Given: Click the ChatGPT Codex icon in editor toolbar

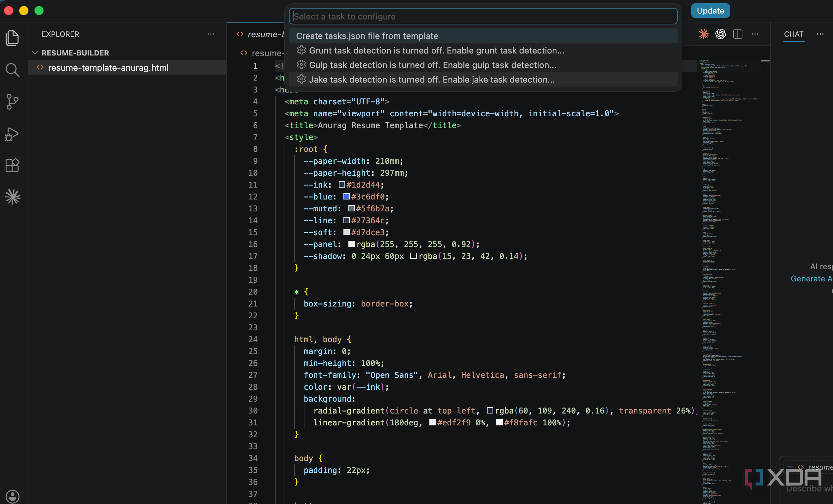Looking at the screenshot, I should tap(720, 34).
